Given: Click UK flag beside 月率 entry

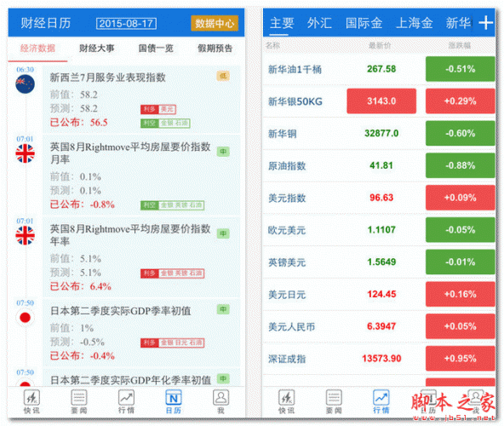Looking at the screenshot, I should [25, 153].
